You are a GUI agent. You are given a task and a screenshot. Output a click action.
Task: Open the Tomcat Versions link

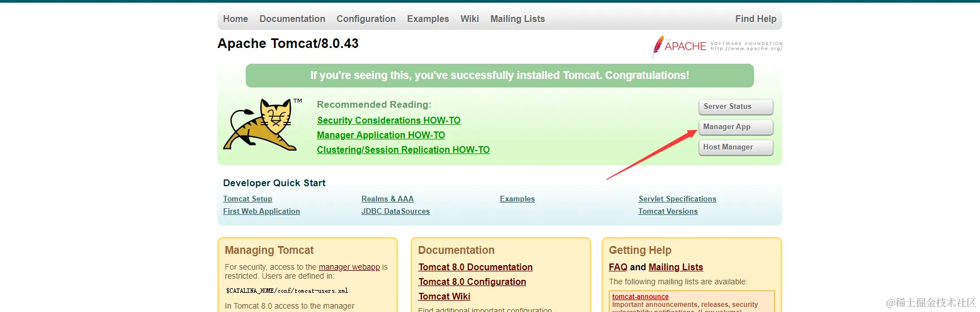pyautogui.click(x=668, y=211)
